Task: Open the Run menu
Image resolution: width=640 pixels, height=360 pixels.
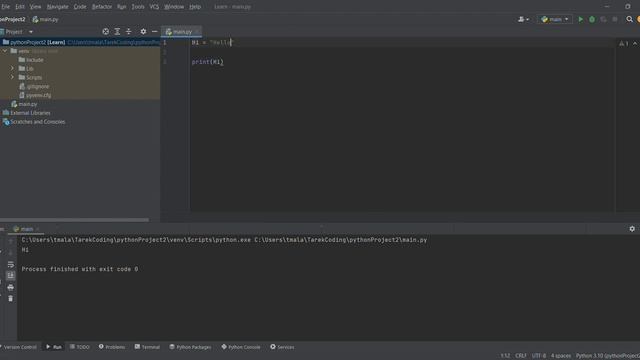Action: (x=122, y=7)
